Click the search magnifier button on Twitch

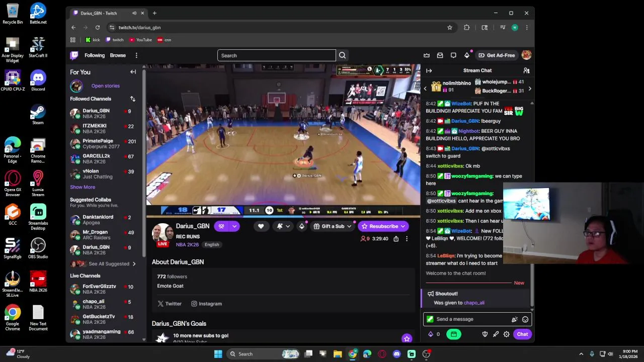tap(342, 55)
